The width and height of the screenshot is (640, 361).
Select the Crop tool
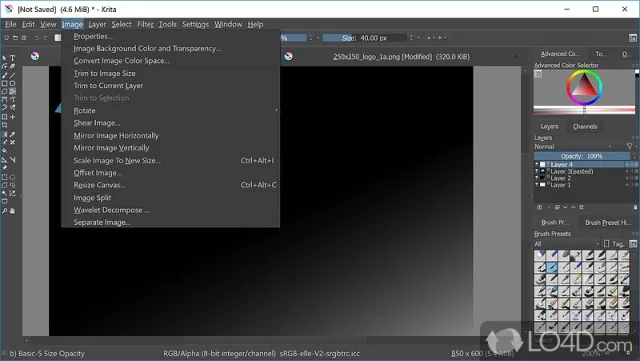[4, 125]
